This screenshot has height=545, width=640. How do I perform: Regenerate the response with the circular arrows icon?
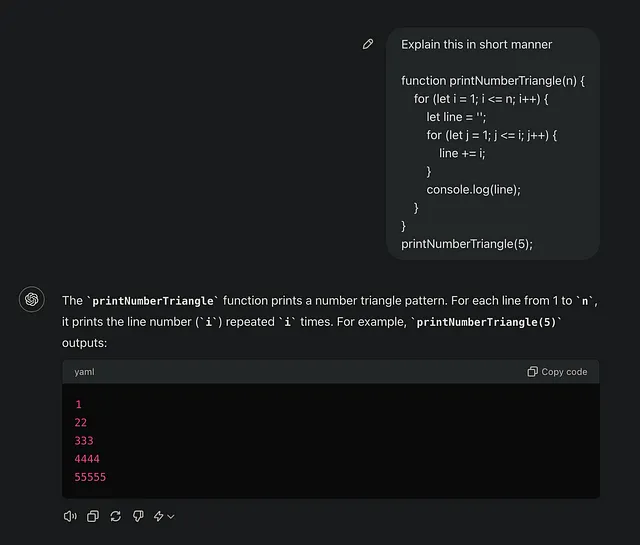[x=116, y=516]
